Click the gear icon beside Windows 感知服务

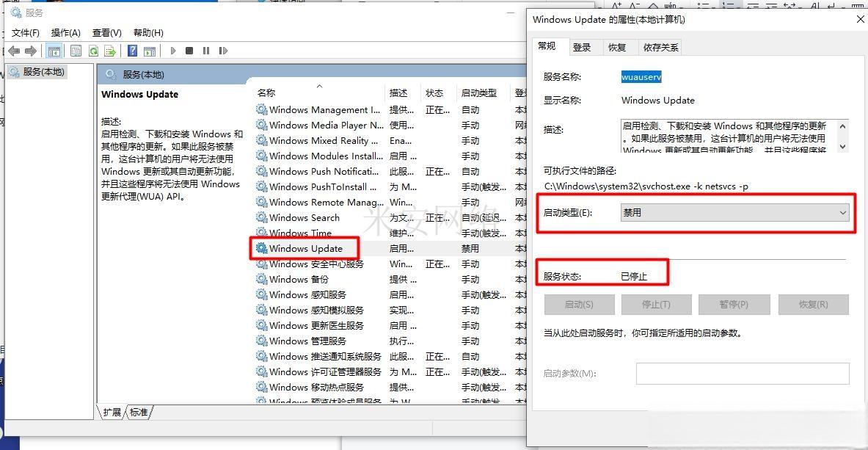(x=261, y=295)
